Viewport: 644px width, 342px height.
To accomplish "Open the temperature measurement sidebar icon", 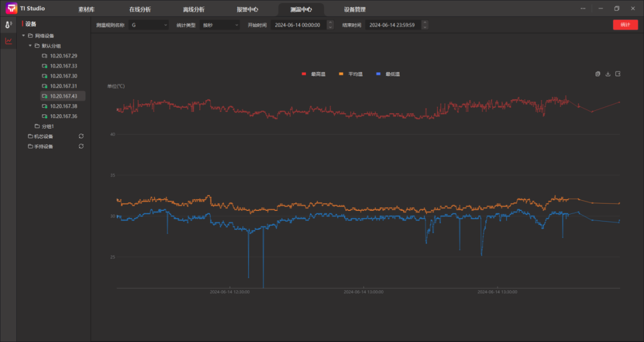I will tap(8, 24).
